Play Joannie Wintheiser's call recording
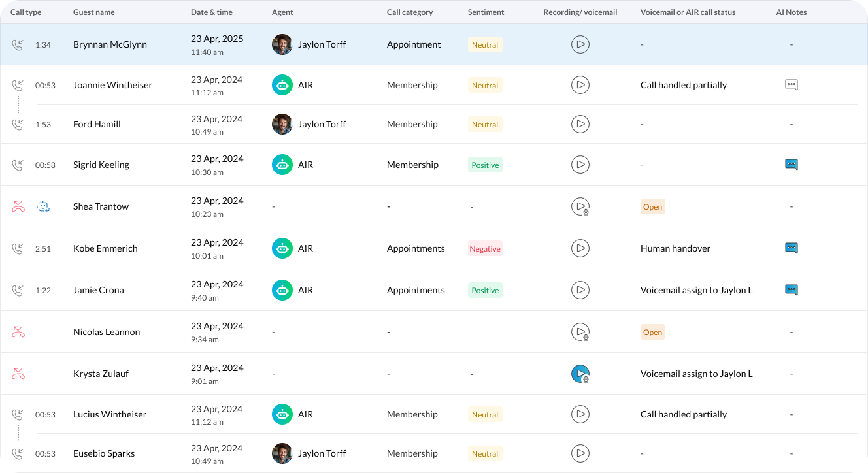The width and height of the screenshot is (868, 473). coord(580,85)
